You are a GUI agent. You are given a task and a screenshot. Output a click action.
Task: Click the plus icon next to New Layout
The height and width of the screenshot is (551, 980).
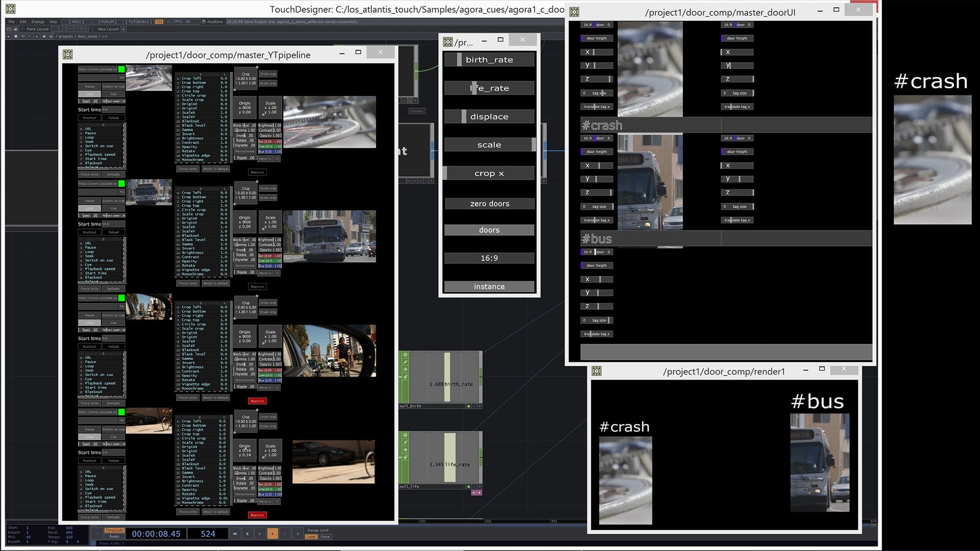click(124, 29)
